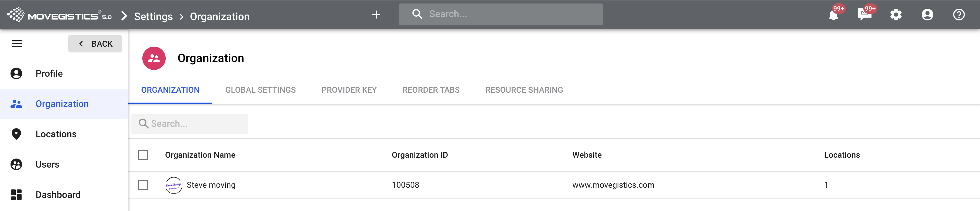This screenshot has width=980, height=211.
Task: Switch to the Global Settings tab
Action: tap(260, 90)
